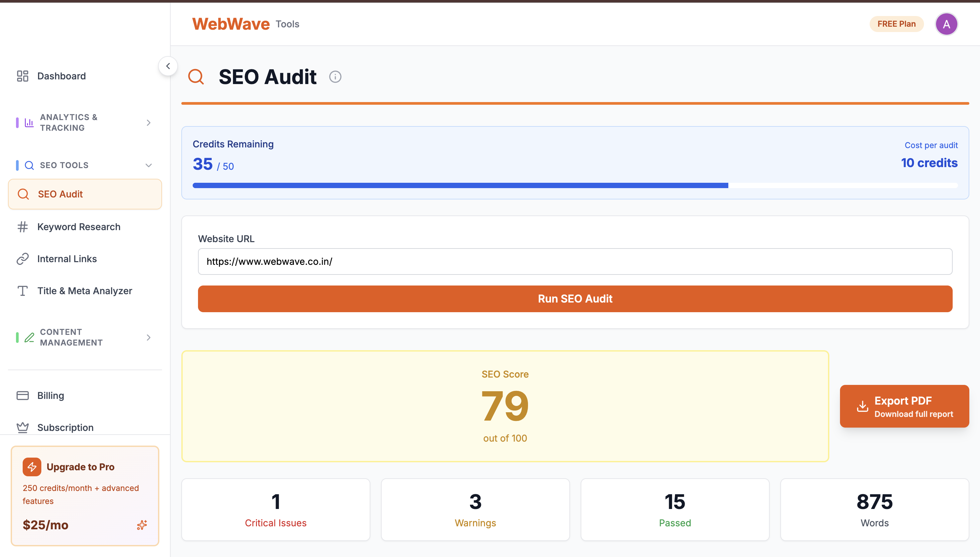Click the Keyword Research hashtag icon
Viewport: 980px width, 557px height.
22,226
